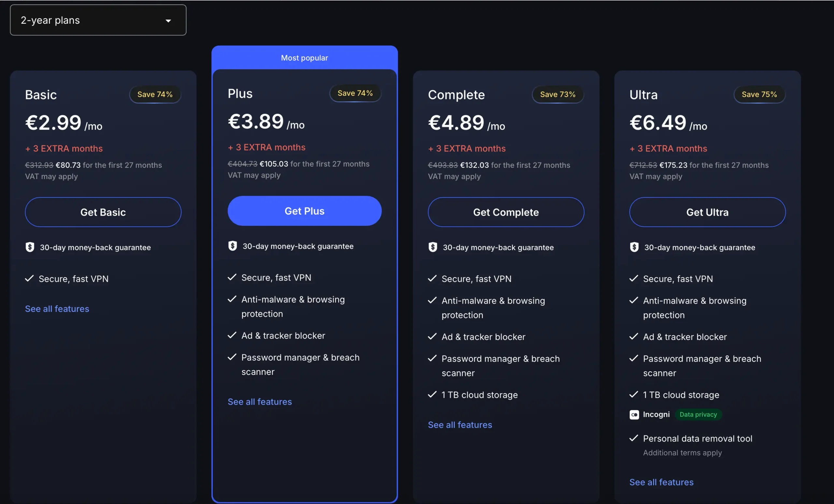Expand all features for the Complete plan
This screenshot has width=834, height=504.
[x=460, y=425]
